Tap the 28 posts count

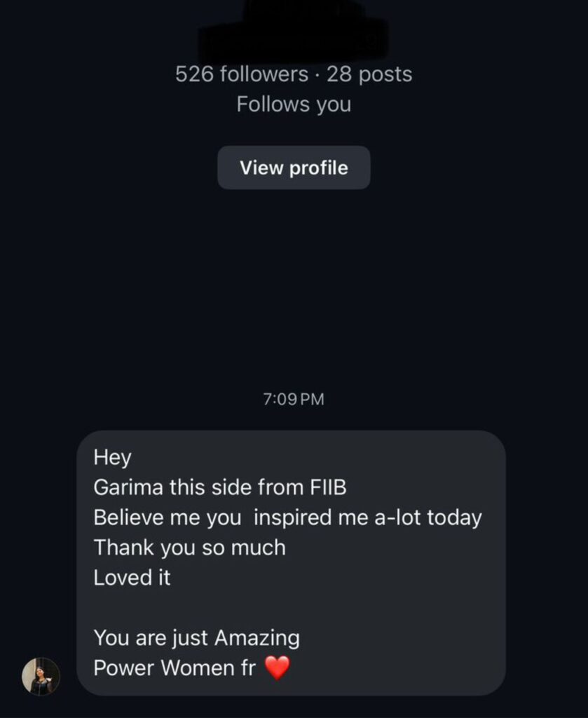369,74
